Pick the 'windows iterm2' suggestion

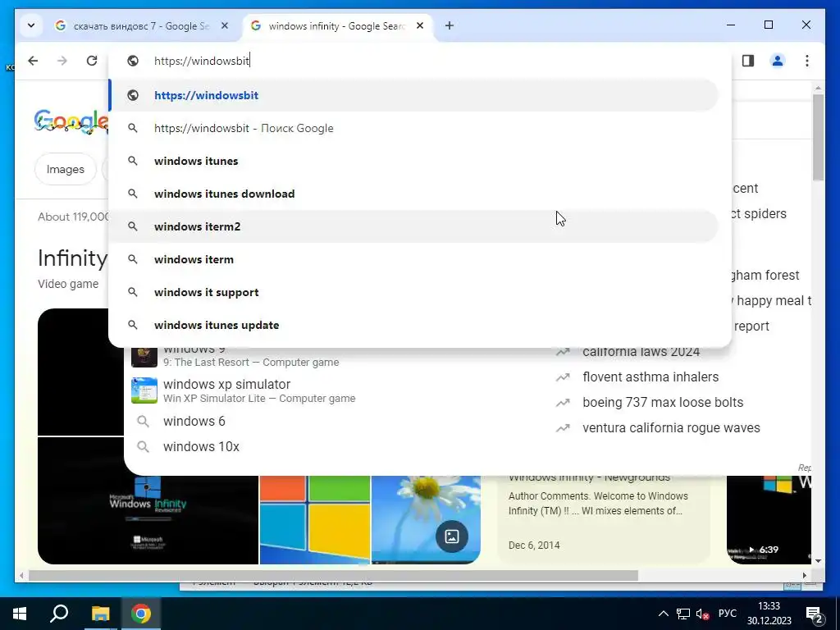pyautogui.click(x=413, y=226)
